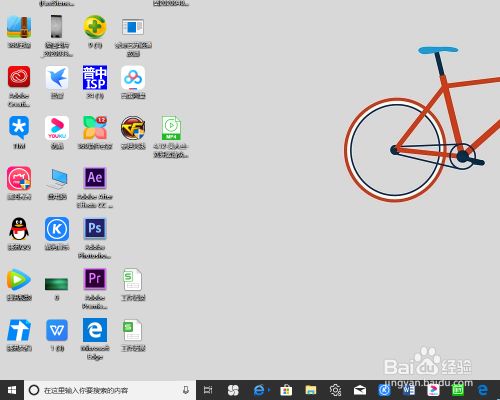Launch the TIM asterisk chat icon
The height and width of the screenshot is (400, 500).
19,128
